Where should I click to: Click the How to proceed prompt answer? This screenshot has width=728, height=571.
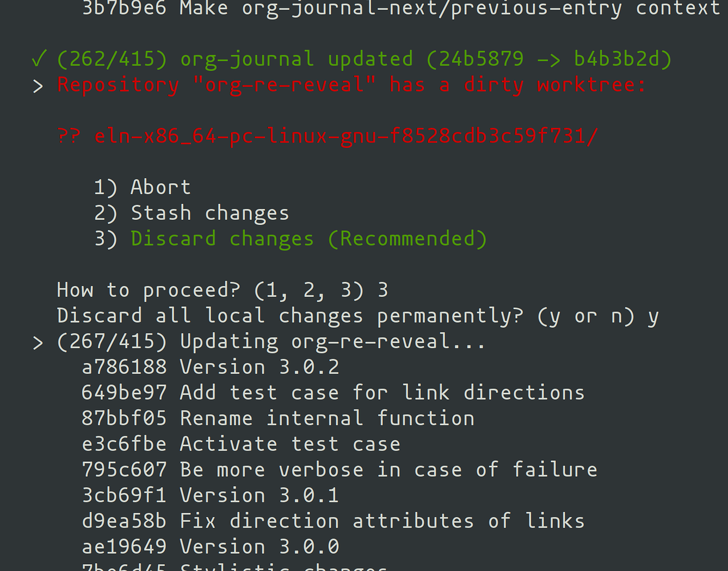tap(383, 290)
